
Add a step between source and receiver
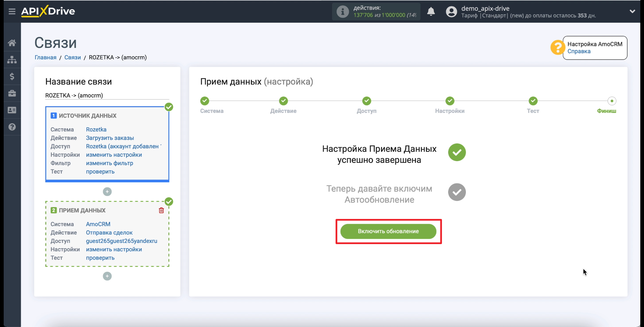tap(107, 192)
